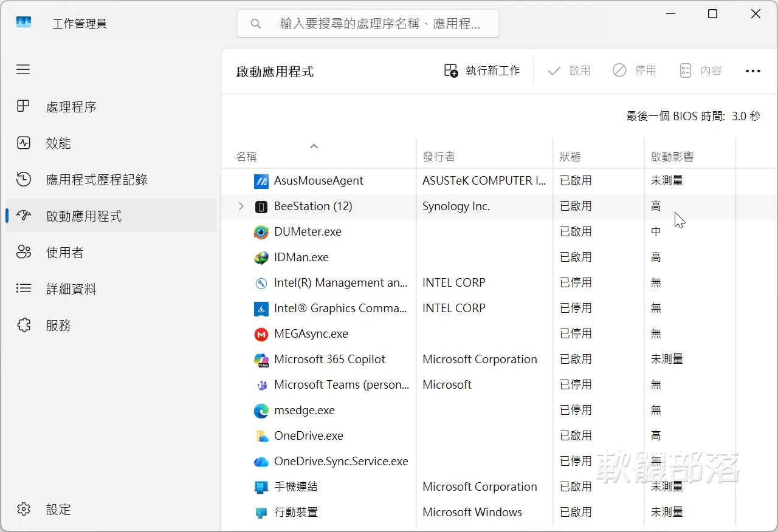Image resolution: width=778 pixels, height=532 pixels.
Task: Click the 最後一個 BIOS 時間 value
Action: pyautogui.click(x=746, y=116)
